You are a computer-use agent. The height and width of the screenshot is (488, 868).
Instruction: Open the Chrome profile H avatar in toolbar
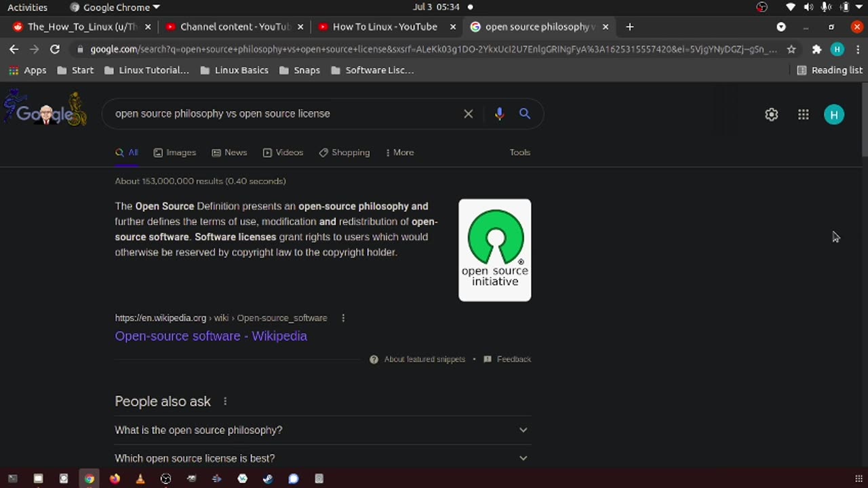coord(837,49)
